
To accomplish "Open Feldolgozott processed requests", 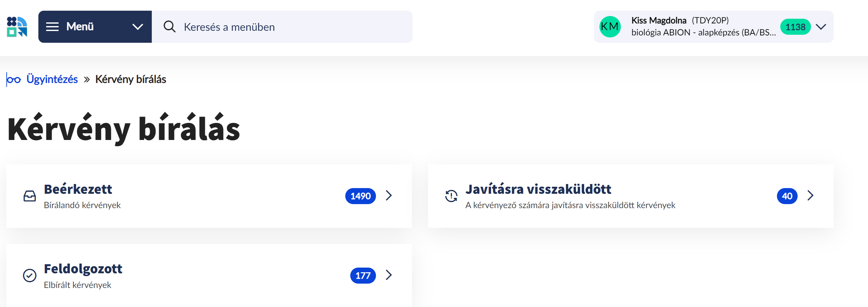I will 83,269.
